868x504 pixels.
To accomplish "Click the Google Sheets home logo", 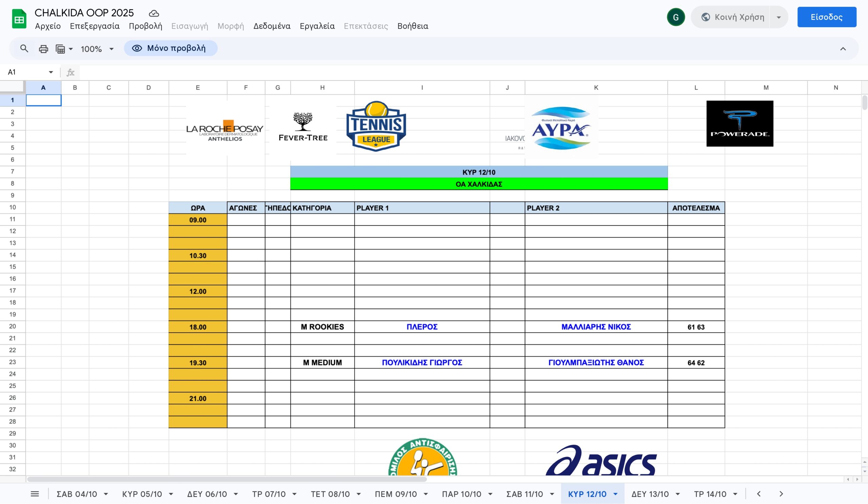I will coord(19,19).
